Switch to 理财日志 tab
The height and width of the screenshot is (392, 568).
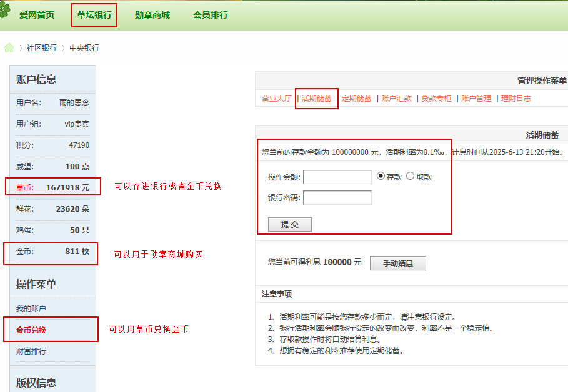516,99
